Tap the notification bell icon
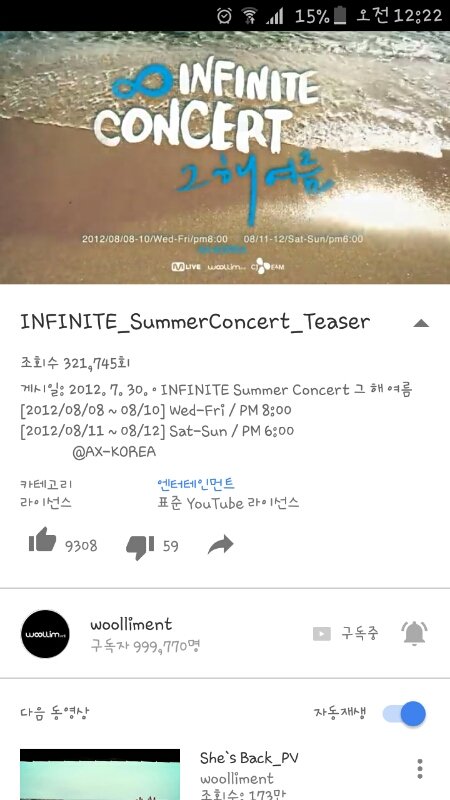 (414, 633)
